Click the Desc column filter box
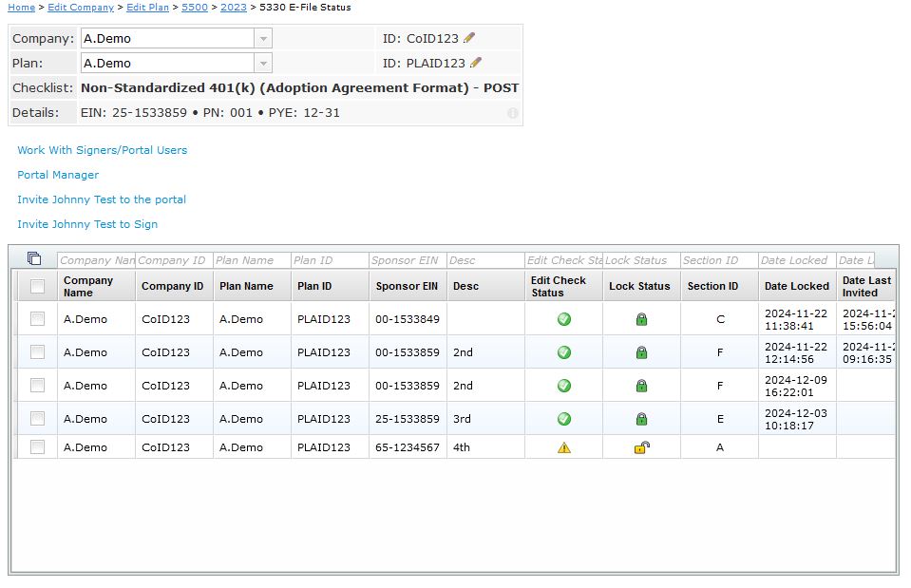The image size is (911, 588). (x=484, y=260)
